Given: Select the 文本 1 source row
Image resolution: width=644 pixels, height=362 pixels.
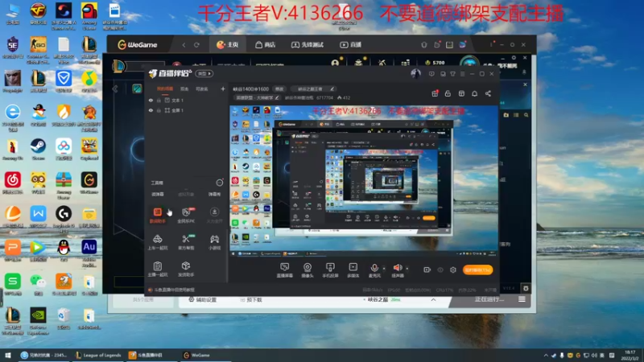Looking at the screenshot, I should [187, 100].
